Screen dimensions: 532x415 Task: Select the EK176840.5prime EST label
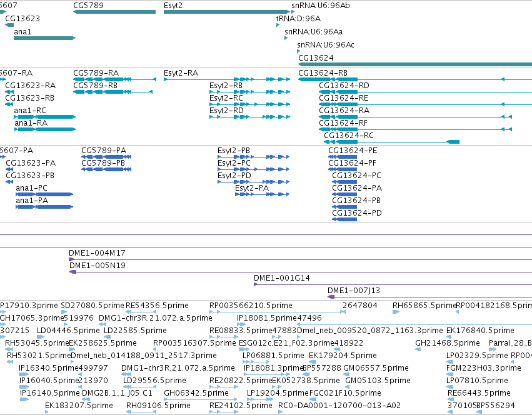[480, 331]
